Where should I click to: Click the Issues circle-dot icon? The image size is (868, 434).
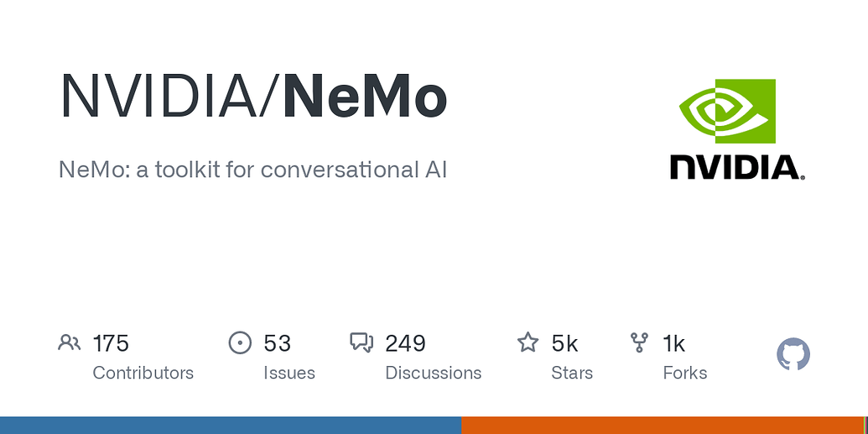coord(240,342)
